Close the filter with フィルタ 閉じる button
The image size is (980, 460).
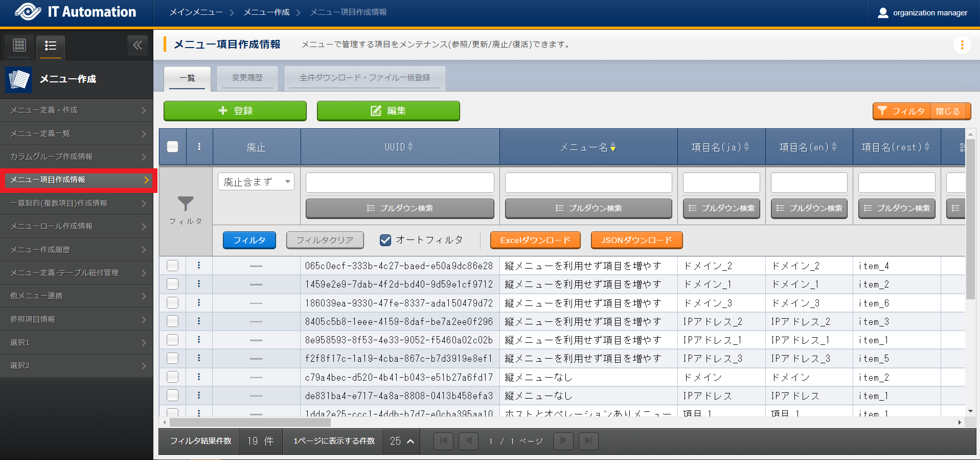pos(922,111)
